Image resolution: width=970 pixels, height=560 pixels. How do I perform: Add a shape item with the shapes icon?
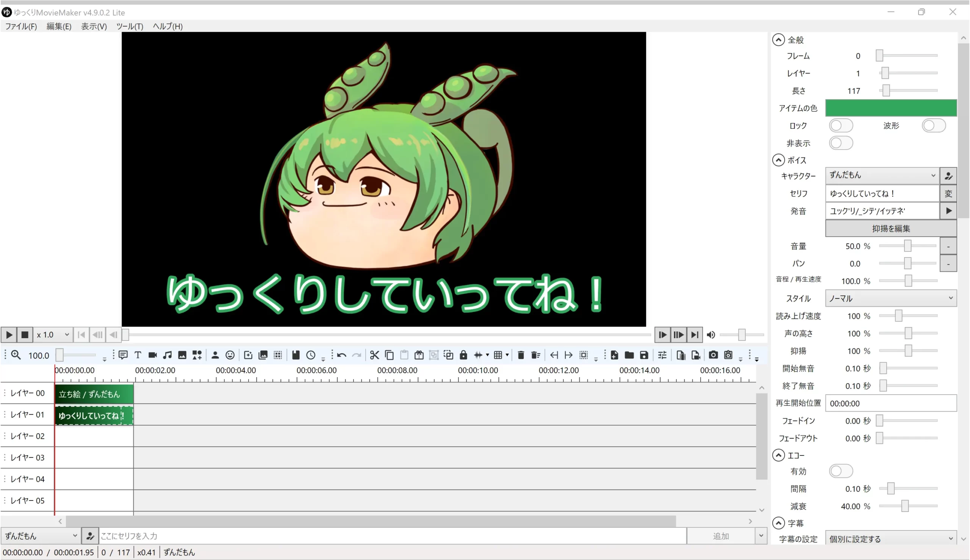point(197,355)
